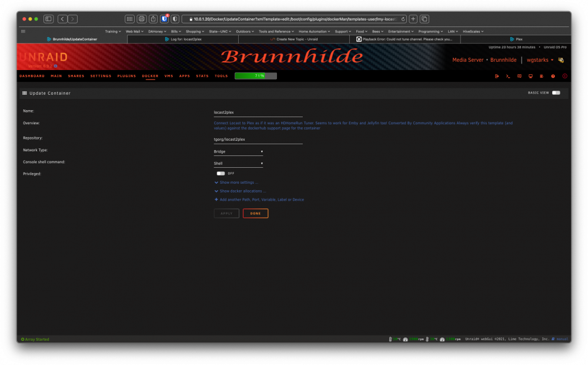Image resolution: width=588 pixels, height=365 pixels.
Task: Click the circled power icon in Unraid header
Action: tap(564, 76)
